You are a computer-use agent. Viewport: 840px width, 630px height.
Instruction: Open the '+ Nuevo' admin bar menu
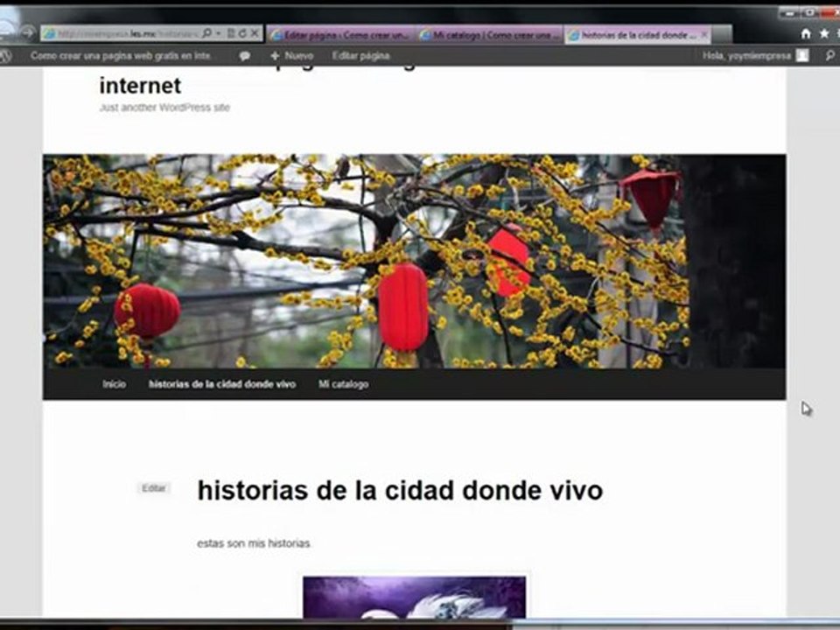coord(292,56)
